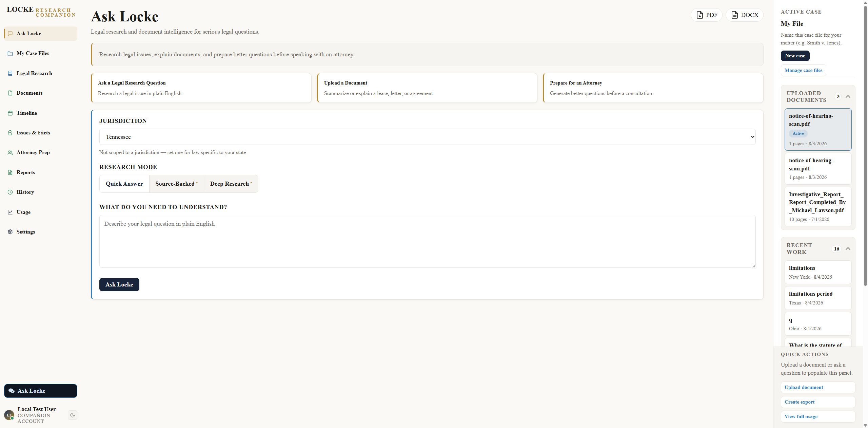Open the Usage chart icon
Viewport: 868px width, 428px height.
[x=10, y=212]
